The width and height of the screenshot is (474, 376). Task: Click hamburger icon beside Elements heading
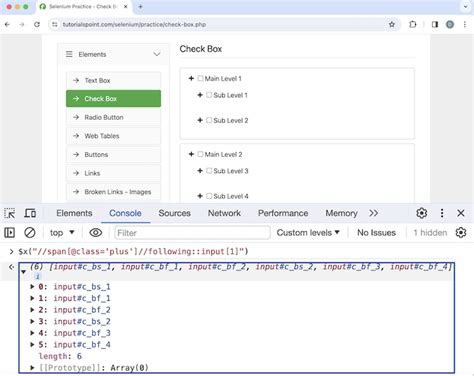click(69, 54)
